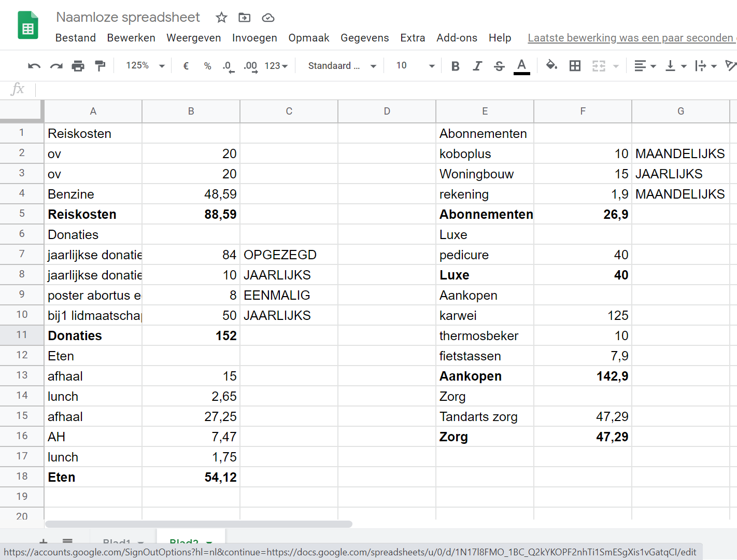Open the Extra menu
The image size is (737, 560).
(413, 38)
